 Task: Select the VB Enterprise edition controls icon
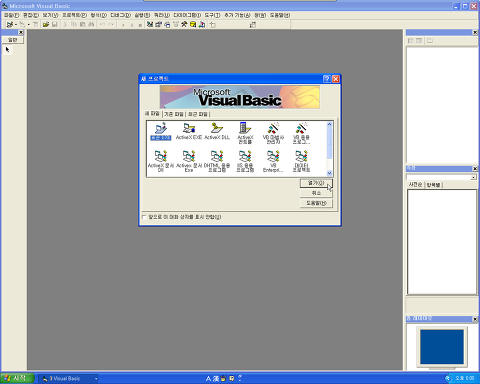pyautogui.click(x=273, y=161)
